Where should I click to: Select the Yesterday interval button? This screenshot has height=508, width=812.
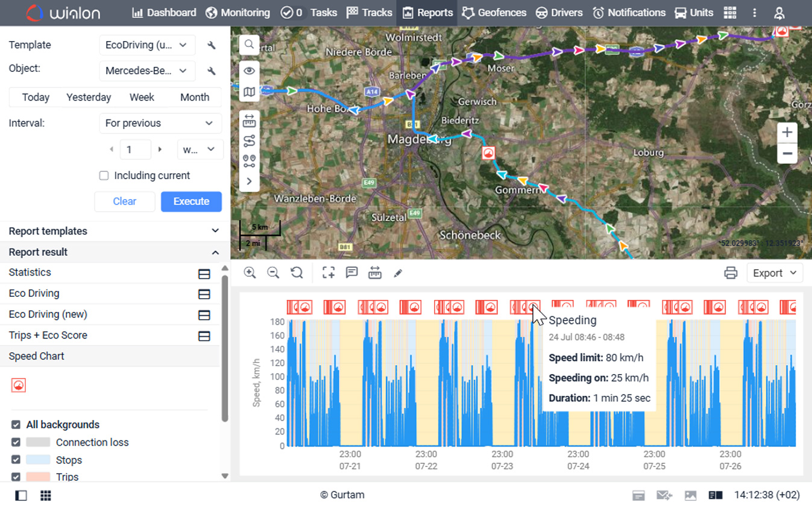[89, 97]
